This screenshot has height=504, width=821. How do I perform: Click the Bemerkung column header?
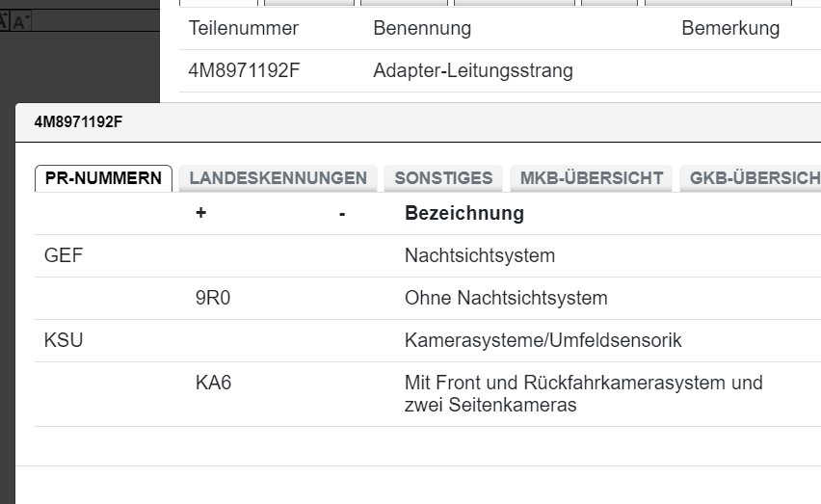[730, 29]
